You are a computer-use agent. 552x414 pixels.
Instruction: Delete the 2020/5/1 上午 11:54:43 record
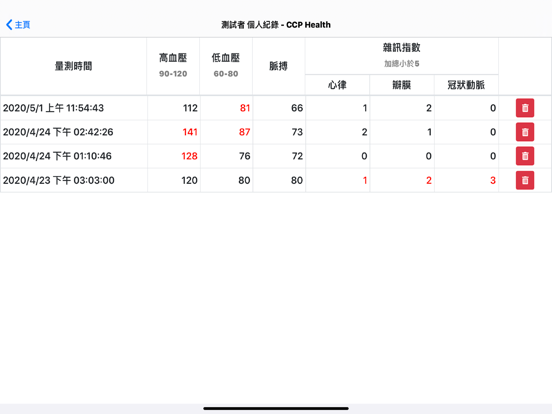525,108
